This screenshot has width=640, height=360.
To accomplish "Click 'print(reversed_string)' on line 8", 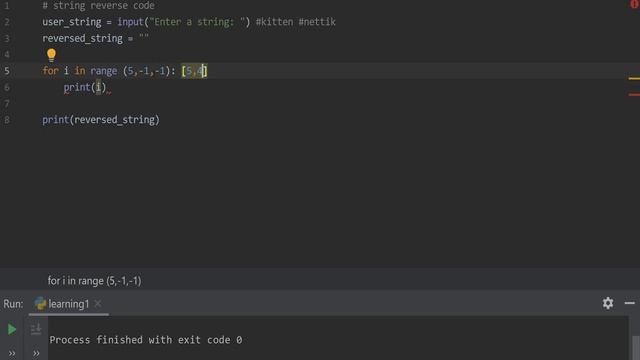I will 101,120.
